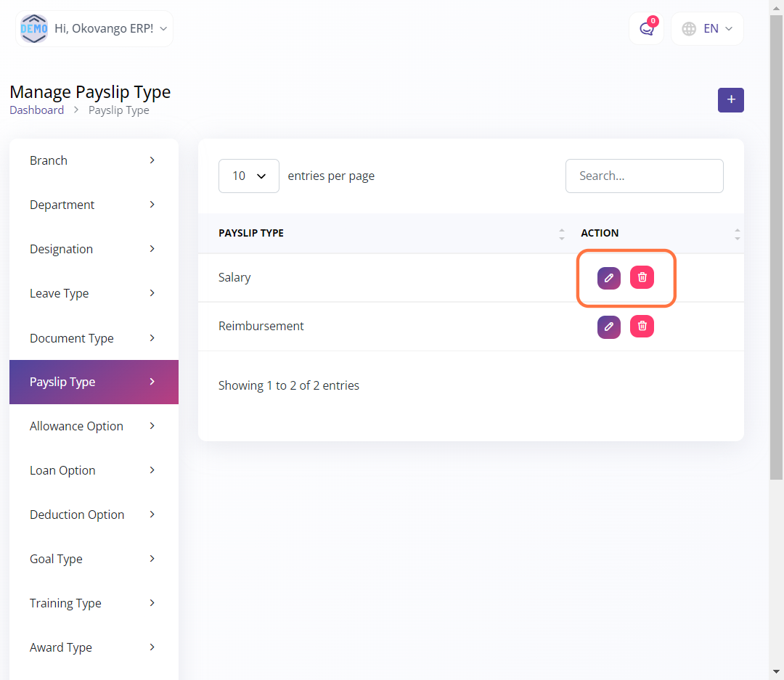Select Allowance Option in sidebar

point(93,426)
